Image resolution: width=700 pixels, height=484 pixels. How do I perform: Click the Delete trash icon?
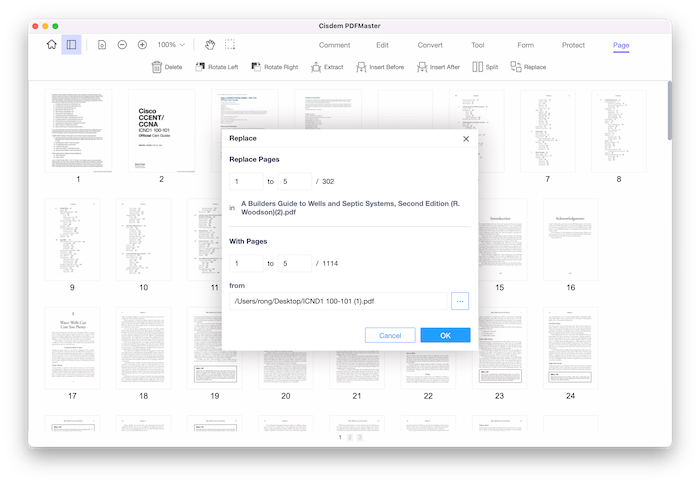(157, 67)
